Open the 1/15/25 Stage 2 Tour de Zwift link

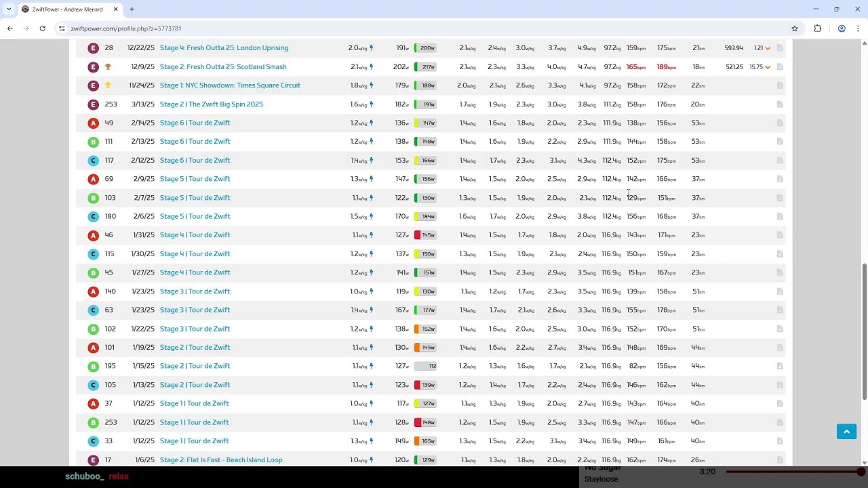point(195,366)
